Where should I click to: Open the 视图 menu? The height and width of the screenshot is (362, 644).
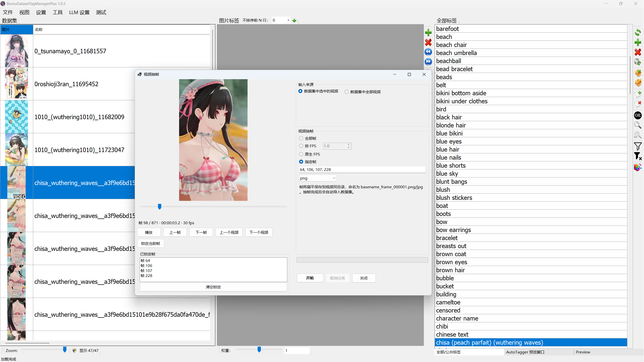click(x=24, y=12)
